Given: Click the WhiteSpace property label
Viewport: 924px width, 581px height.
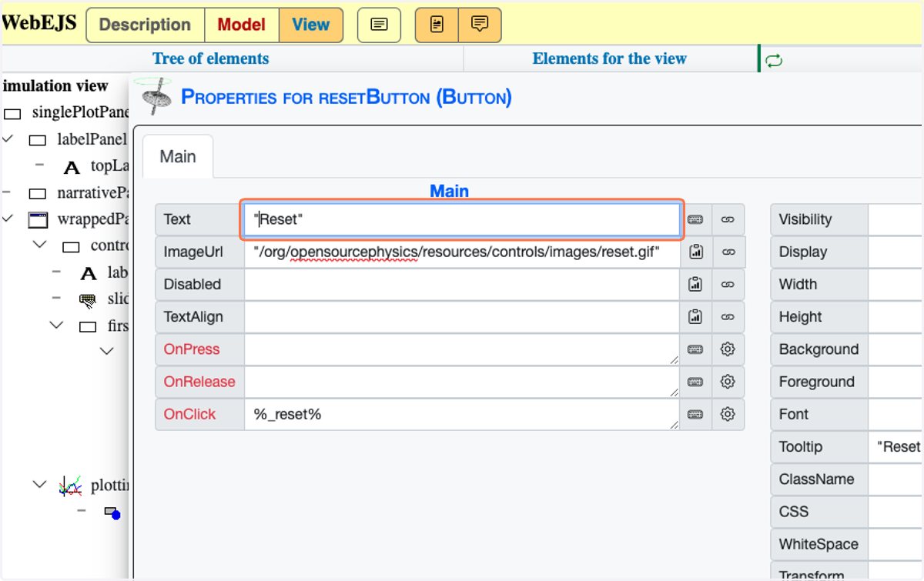Looking at the screenshot, I should click(x=819, y=544).
